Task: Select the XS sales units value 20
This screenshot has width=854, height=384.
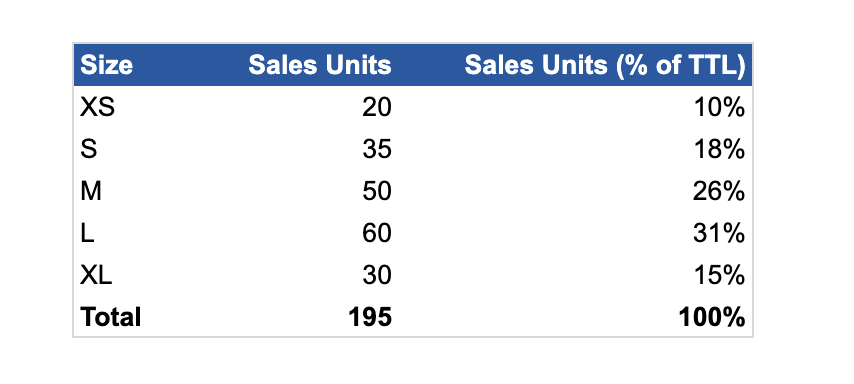Action: click(x=377, y=108)
